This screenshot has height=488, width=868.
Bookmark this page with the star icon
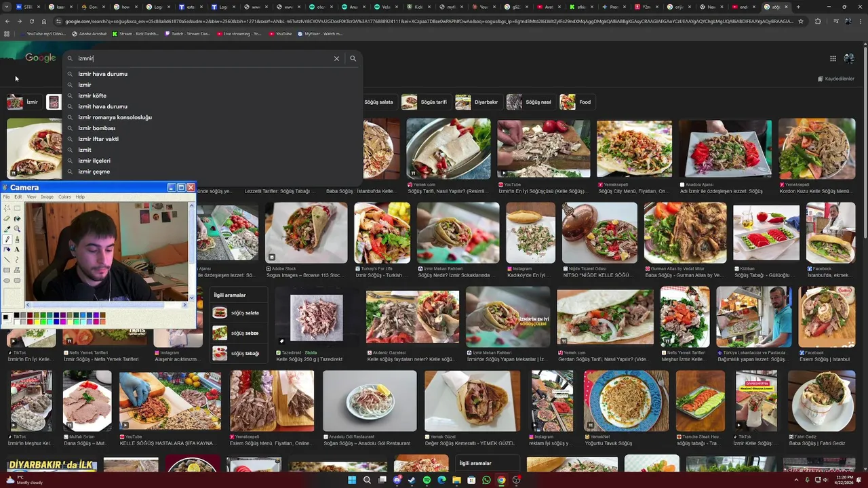coord(801,21)
